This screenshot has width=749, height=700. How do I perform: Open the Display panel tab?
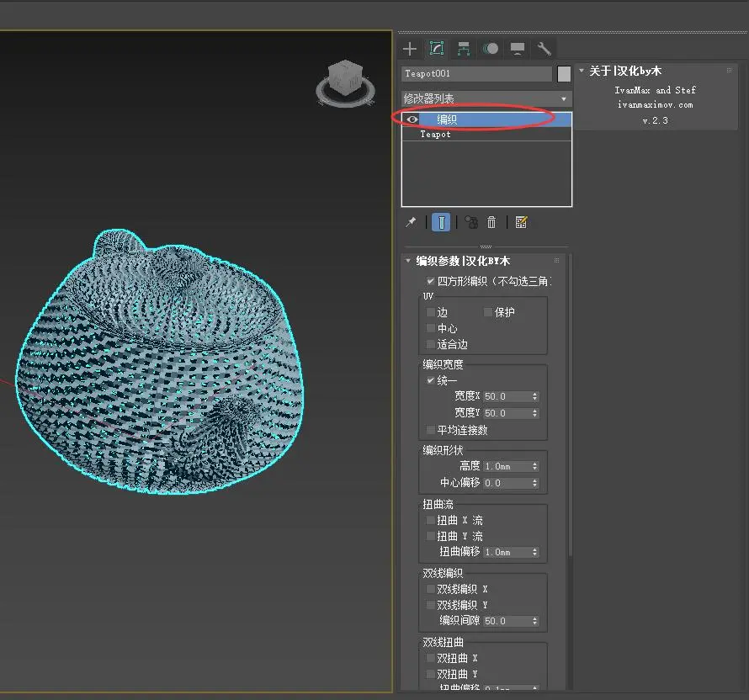point(518,49)
